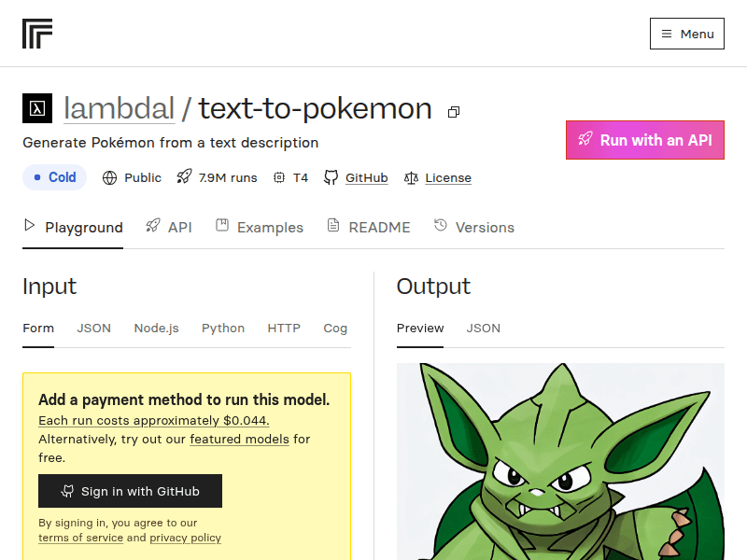Click the hamburger icon in Menu button
Viewport: 747px width, 560px height.
click(x=667, y=34)
